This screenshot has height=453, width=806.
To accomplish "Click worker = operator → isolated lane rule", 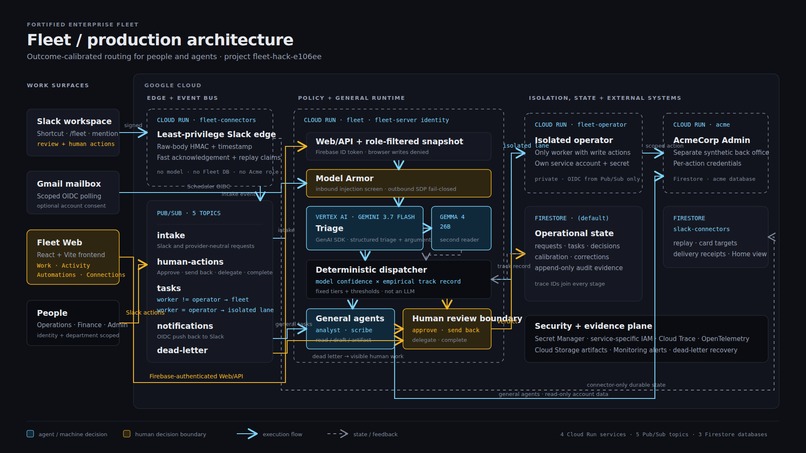I will pyautogui.click(x=215, y=310).
